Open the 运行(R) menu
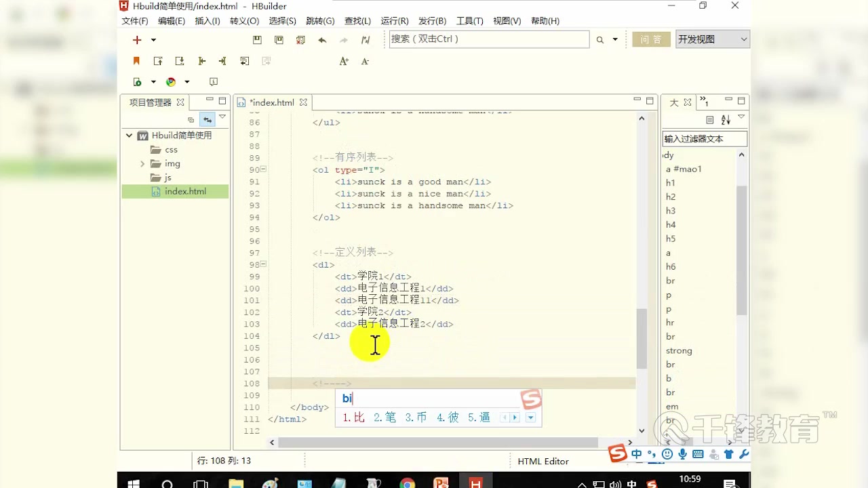 pyautogui.click(x=394, y=21)
